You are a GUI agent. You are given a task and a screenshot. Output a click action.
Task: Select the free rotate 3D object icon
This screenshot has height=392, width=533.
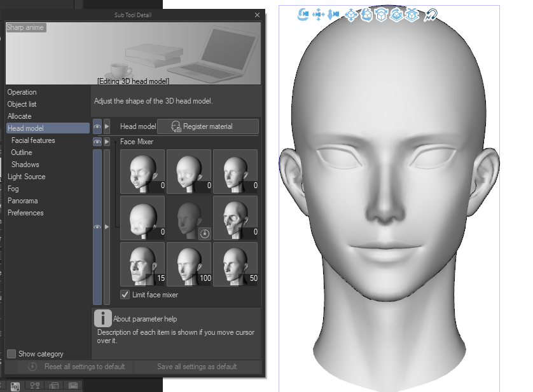coord(366,15)
